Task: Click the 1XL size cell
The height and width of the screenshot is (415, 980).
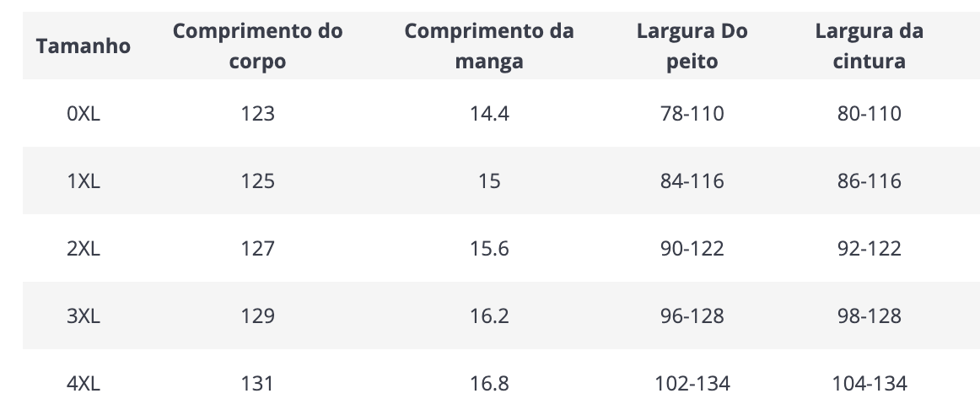Action: pos(83,181)
